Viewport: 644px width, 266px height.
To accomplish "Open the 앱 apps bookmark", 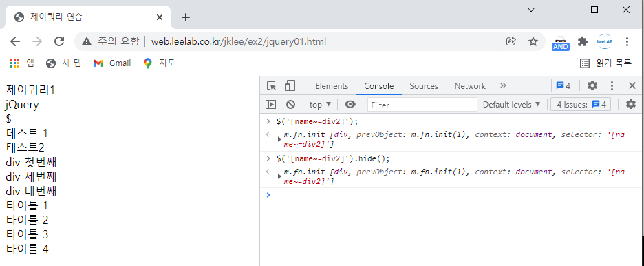I will click(x=22, y=63).
